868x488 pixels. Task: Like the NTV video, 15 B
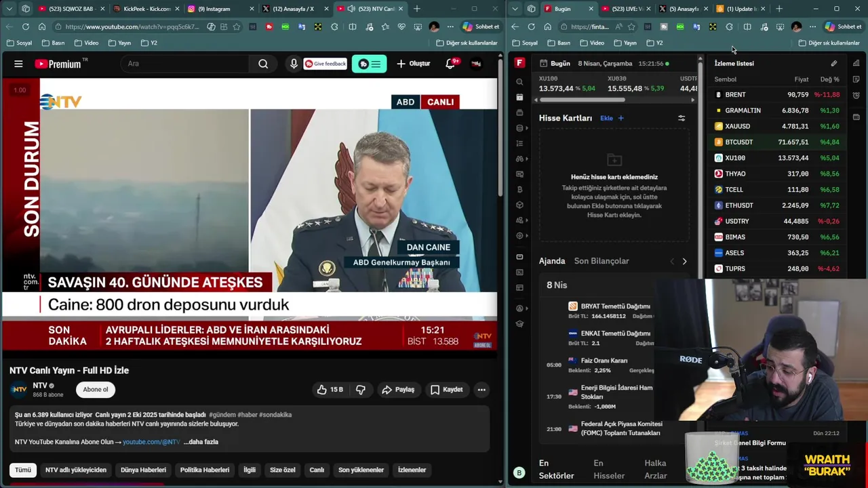(x=330, y=390)
